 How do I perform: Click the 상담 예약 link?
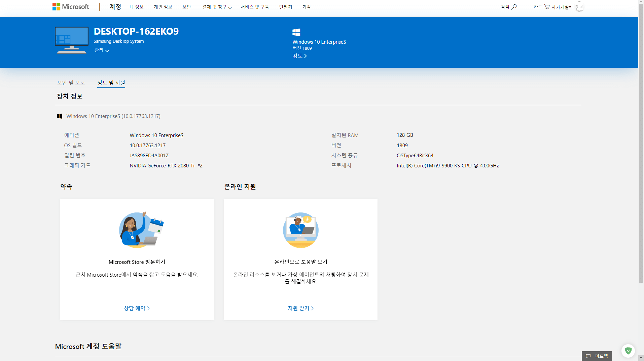[x=137, y=308]
